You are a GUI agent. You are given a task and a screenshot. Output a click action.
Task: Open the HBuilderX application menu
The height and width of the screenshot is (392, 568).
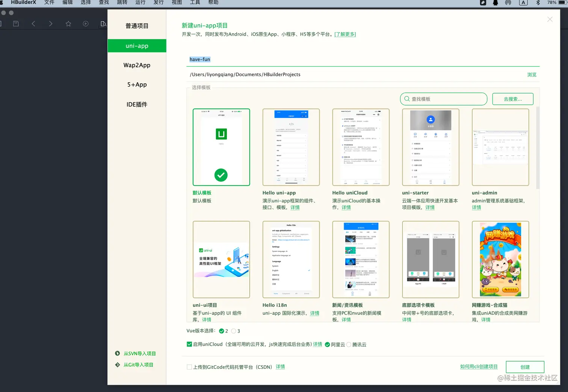(x=23, y=2)
